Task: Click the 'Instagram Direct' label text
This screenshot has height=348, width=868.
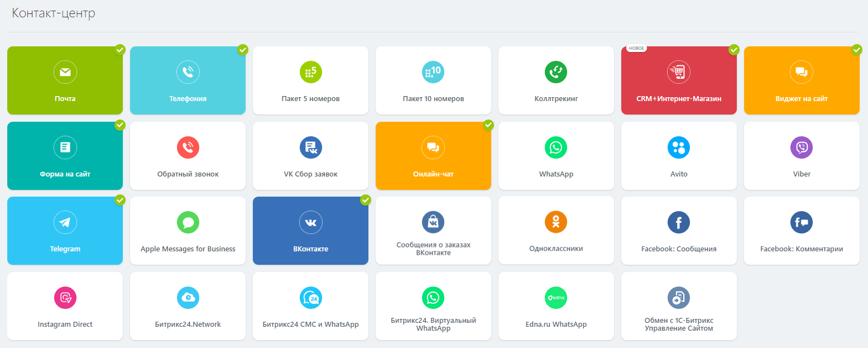Action: (x=65, y=325)
